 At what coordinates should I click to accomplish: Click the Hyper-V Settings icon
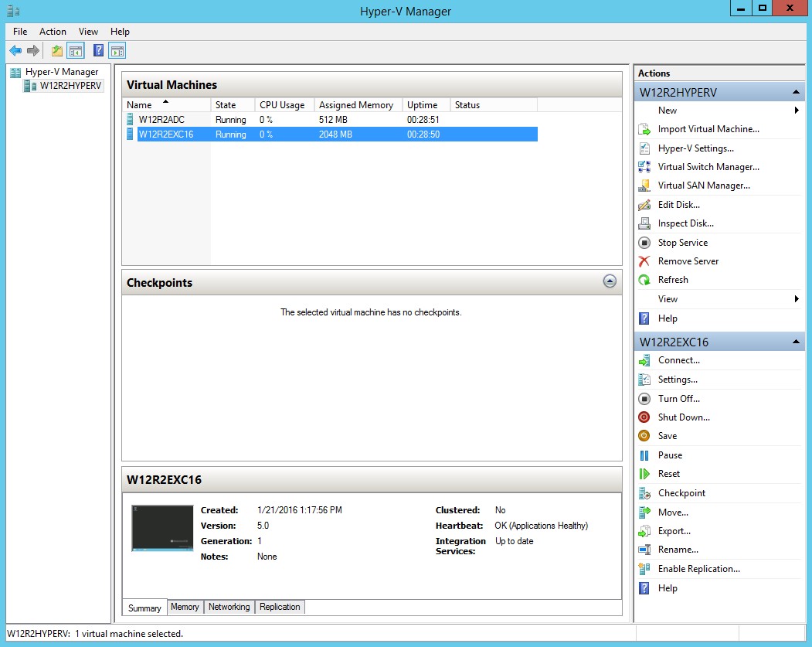(644, 148)
